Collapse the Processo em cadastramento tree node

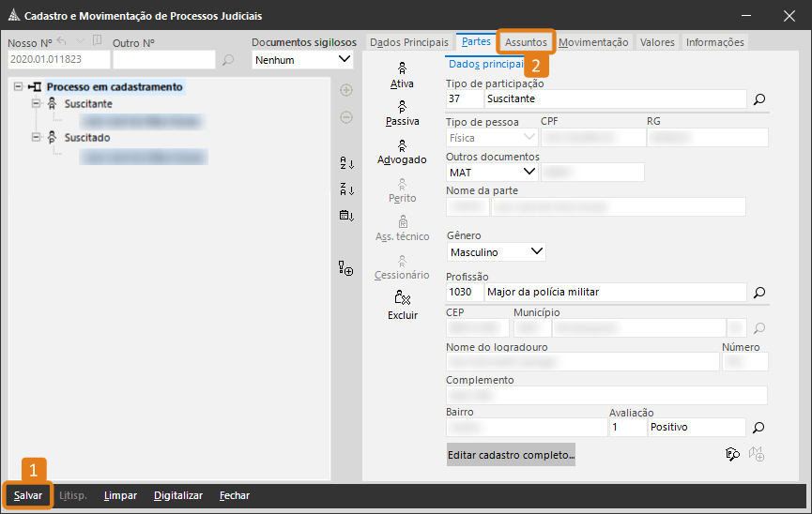coord(20,87)
